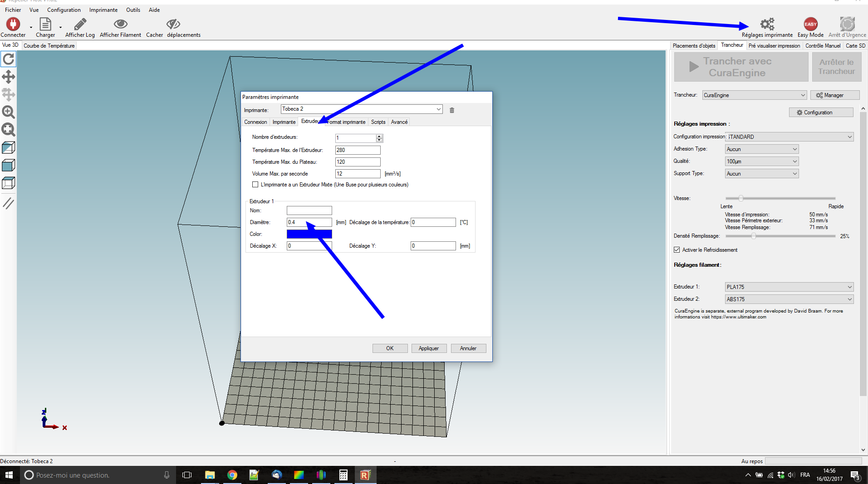Toggle Afficher Filament eye icon
Viewport: 868px width, 484px height.
point(120,24)
